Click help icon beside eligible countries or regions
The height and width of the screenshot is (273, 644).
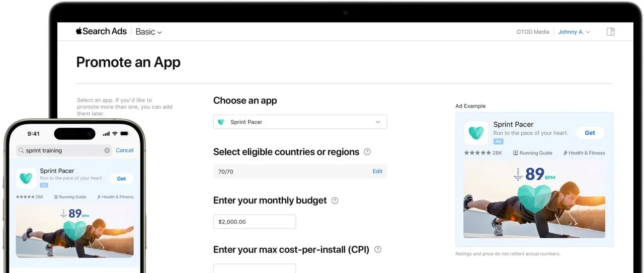point(367,152)
